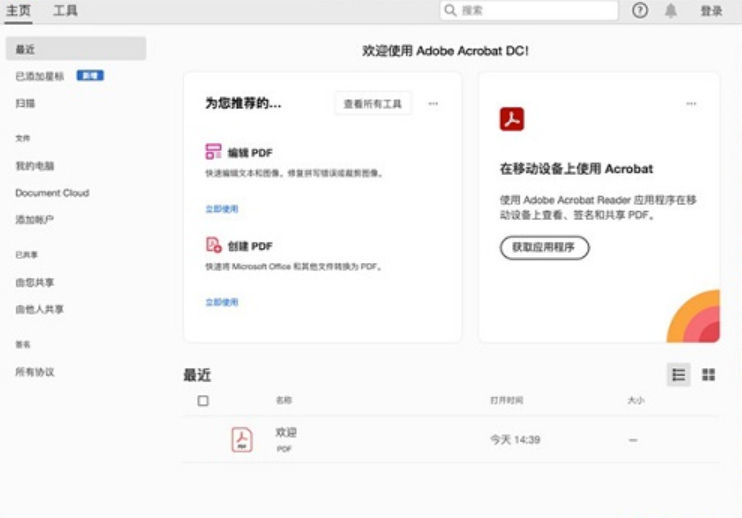Image resolution: width=742 pixels, height=518 pixels.
Task: Select 扫描 in the sidebar
Action: click(x=26, y=103)
